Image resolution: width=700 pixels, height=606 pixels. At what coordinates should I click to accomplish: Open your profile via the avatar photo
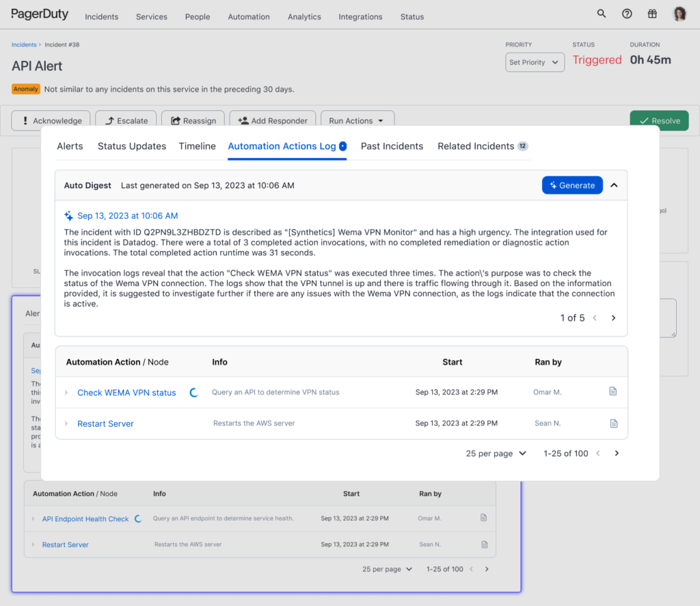[x=679, y=13]
